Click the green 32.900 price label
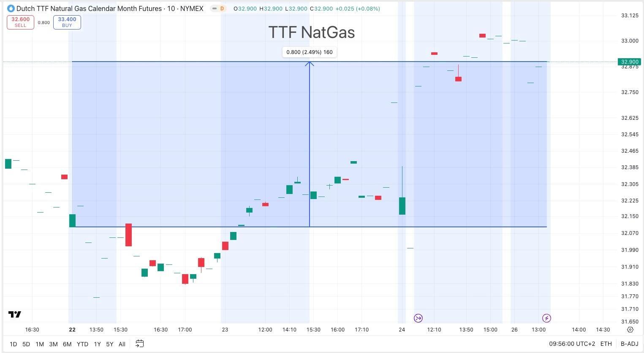The image size is (644, 353). 629,62
